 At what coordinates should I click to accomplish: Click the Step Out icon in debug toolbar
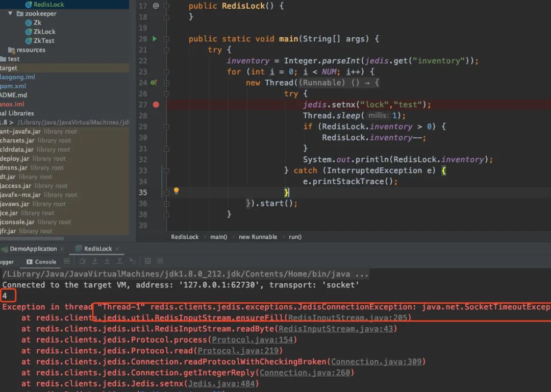point(119,261)
